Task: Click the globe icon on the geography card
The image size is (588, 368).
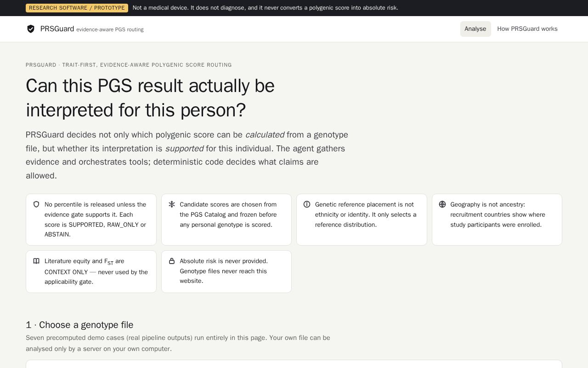Action: [442, 204]
